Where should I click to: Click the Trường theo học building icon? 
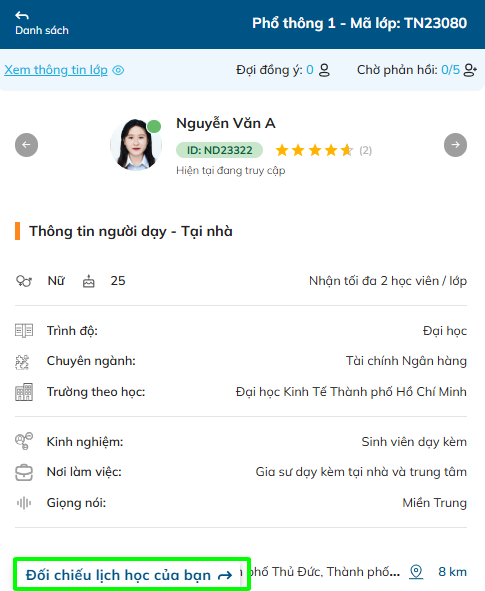coord(24,392)
